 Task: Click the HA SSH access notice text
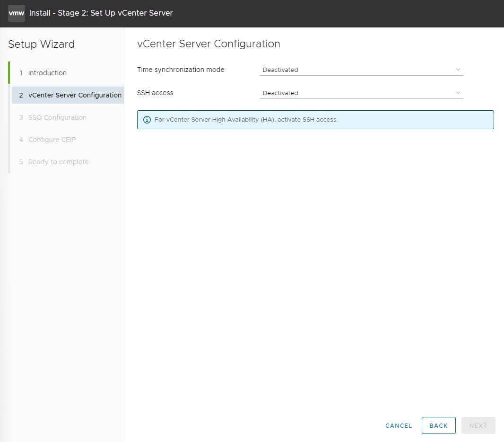(246, 120)
